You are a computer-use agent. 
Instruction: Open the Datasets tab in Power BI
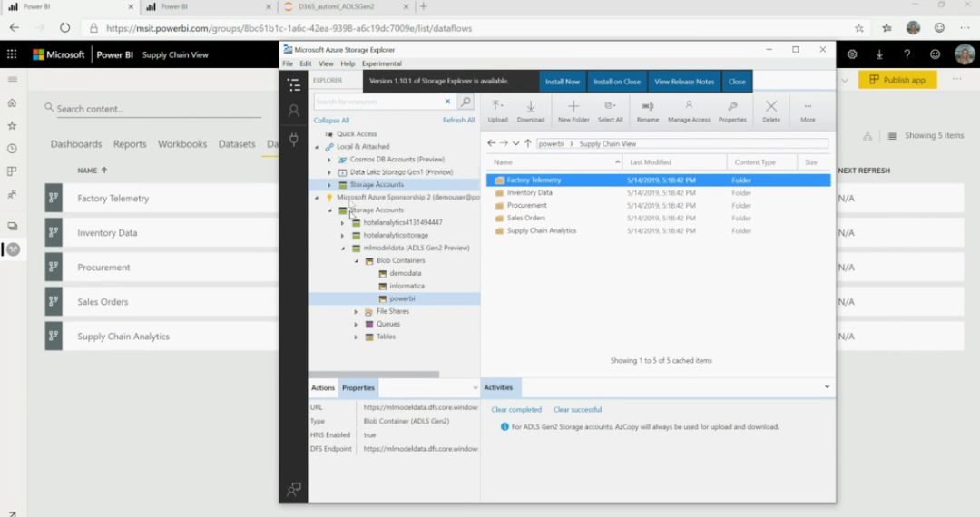click(x=237, y=143)
